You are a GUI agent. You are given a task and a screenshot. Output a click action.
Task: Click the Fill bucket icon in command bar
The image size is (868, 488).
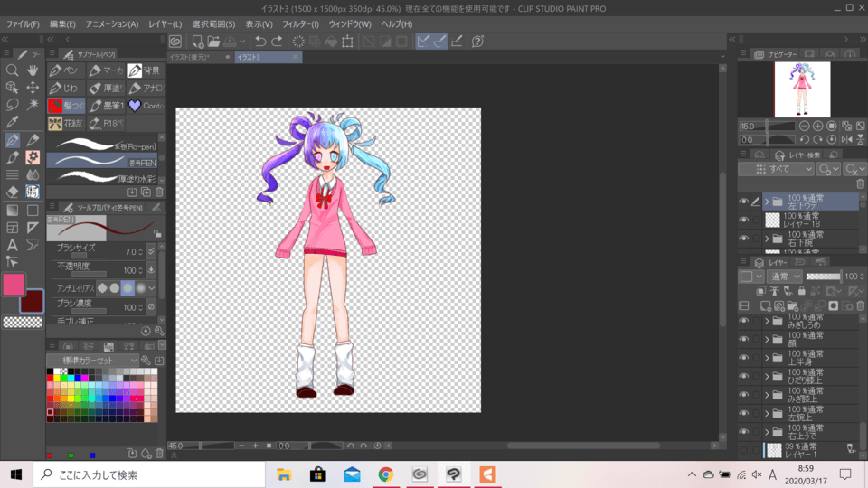(x=331, y=42)
